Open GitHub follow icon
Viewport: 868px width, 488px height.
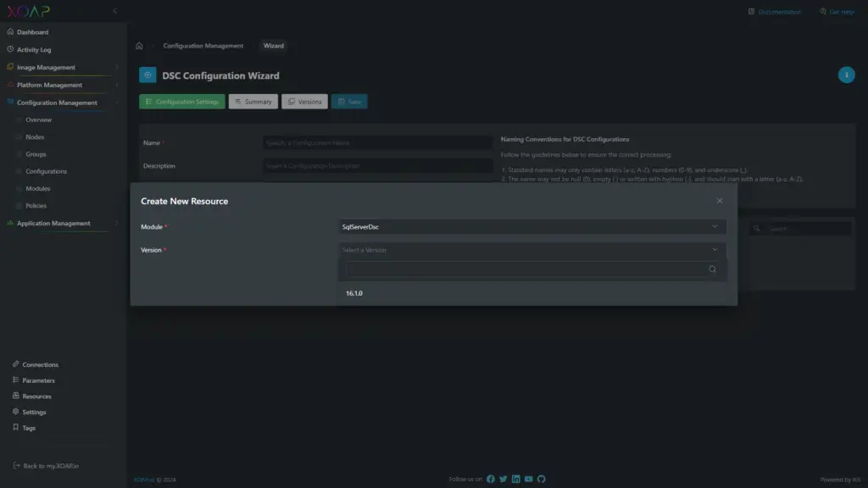pyautogui.click(x=542, y=480)
